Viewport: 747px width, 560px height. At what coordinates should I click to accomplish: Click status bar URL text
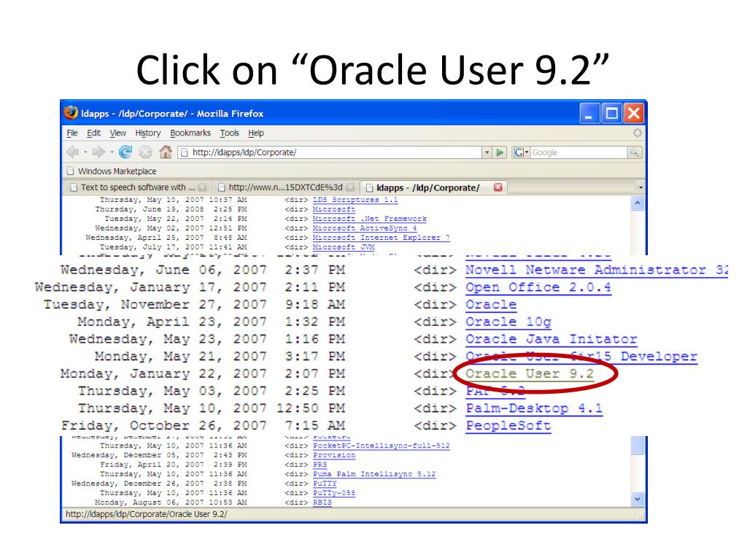(x=146, y=514)
